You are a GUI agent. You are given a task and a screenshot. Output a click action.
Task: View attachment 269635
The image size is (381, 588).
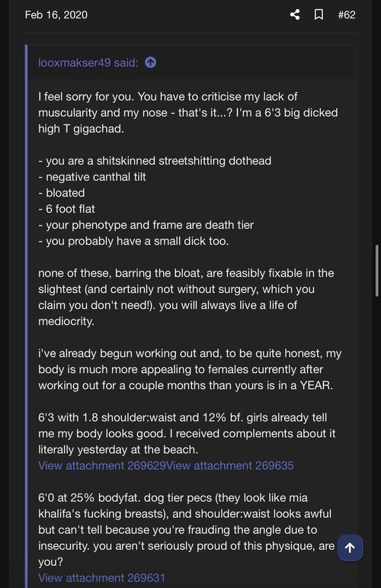point(230,465)
